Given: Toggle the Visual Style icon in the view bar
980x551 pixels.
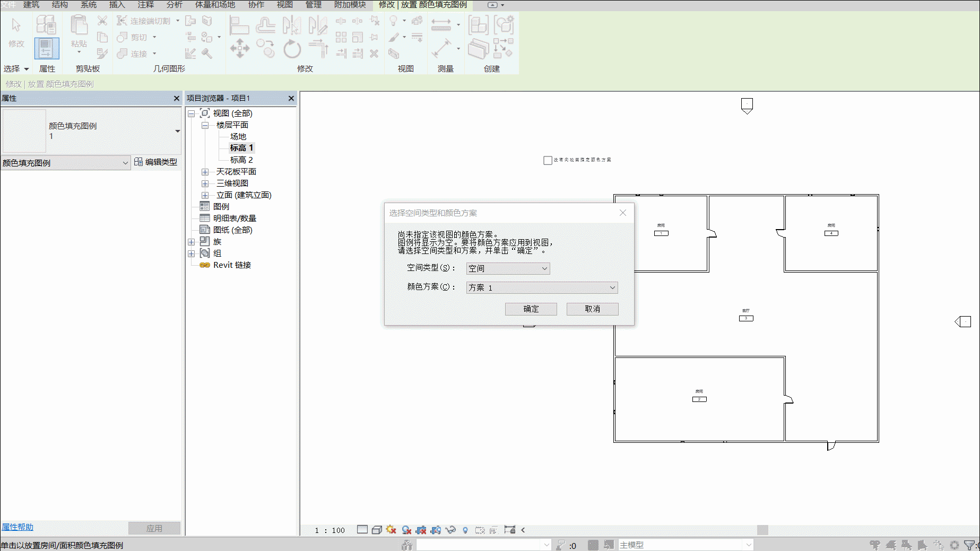Looking at the screenshot, I should [377, 530].
